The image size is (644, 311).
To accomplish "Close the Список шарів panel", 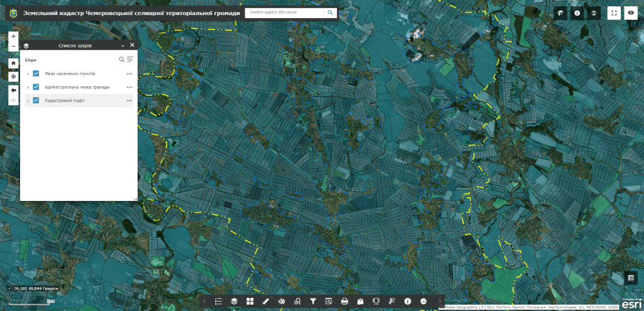I will tap(132, 45).
